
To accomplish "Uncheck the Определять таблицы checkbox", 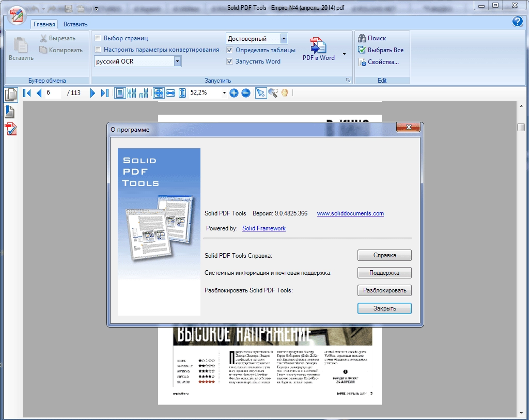I will [229, 50].
